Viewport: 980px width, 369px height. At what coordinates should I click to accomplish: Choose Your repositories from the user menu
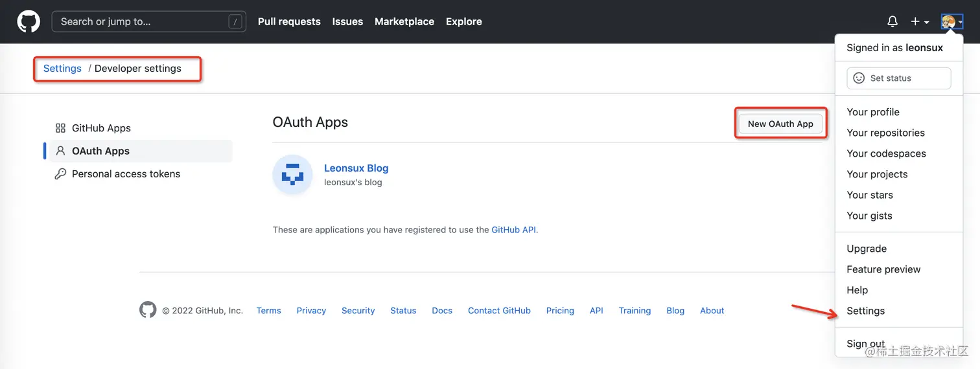click(885, 133)
